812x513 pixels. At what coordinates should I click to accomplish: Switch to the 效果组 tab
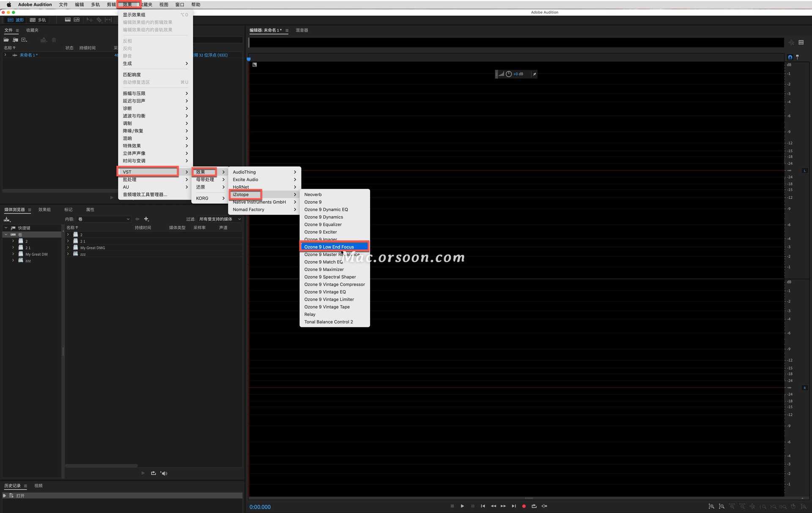coord(44,209)
